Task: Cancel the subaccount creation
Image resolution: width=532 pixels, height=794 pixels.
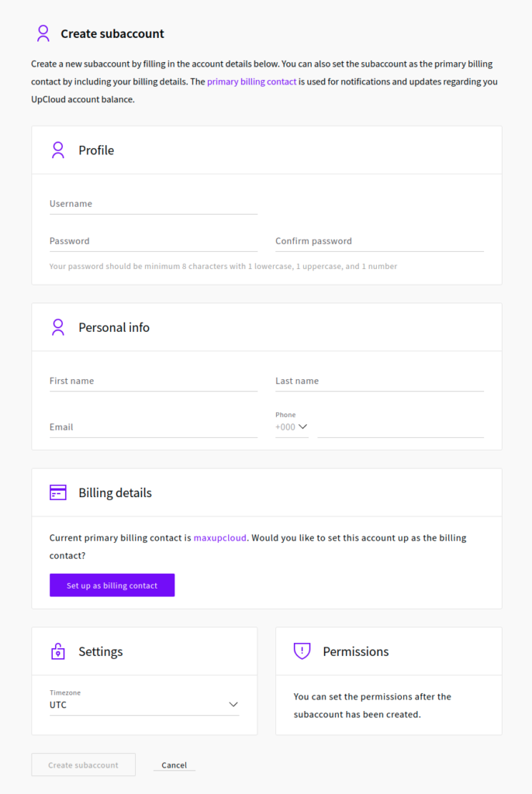Action: (x=174, y=765)
